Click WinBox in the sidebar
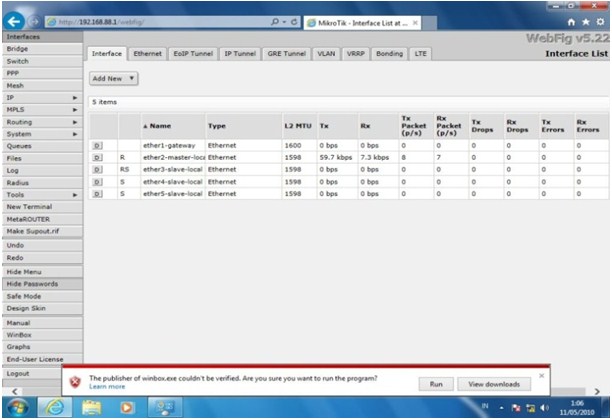The height and width of the screenshot is (419, 612). [42, 335]
